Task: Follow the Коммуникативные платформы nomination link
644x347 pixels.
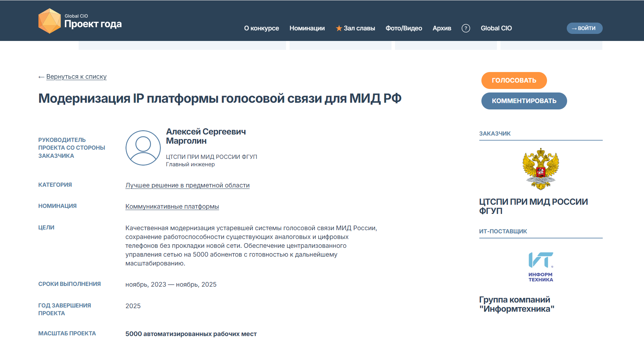Action: coord(172,207)
